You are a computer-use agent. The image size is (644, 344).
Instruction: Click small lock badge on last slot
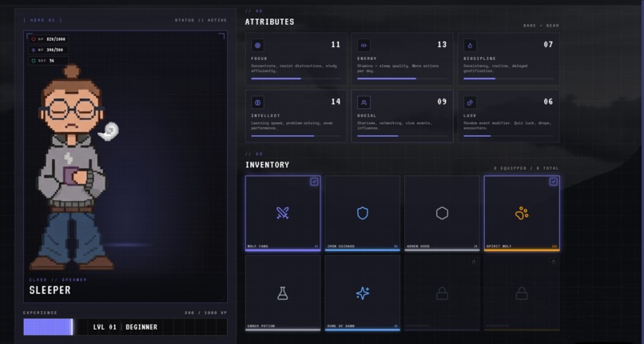[553, 262]
